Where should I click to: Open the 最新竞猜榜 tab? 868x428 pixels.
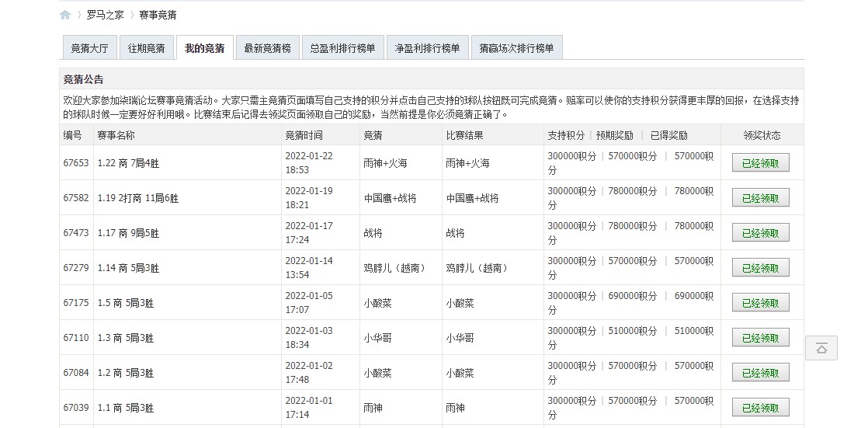[x=267, y=48]
